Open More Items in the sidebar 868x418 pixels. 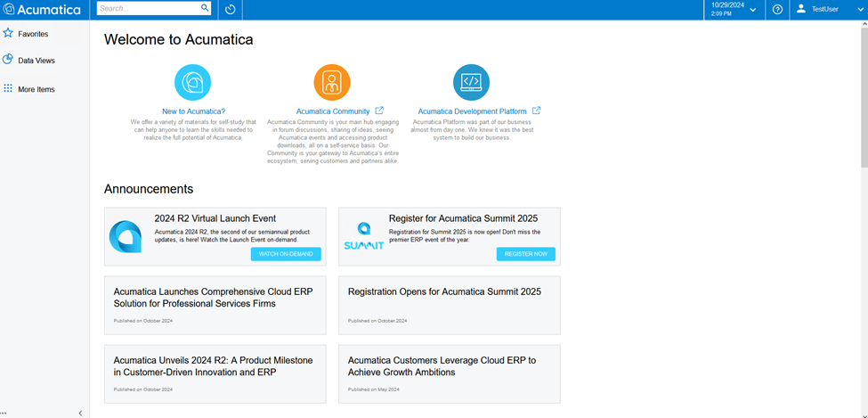click(37, 89)
